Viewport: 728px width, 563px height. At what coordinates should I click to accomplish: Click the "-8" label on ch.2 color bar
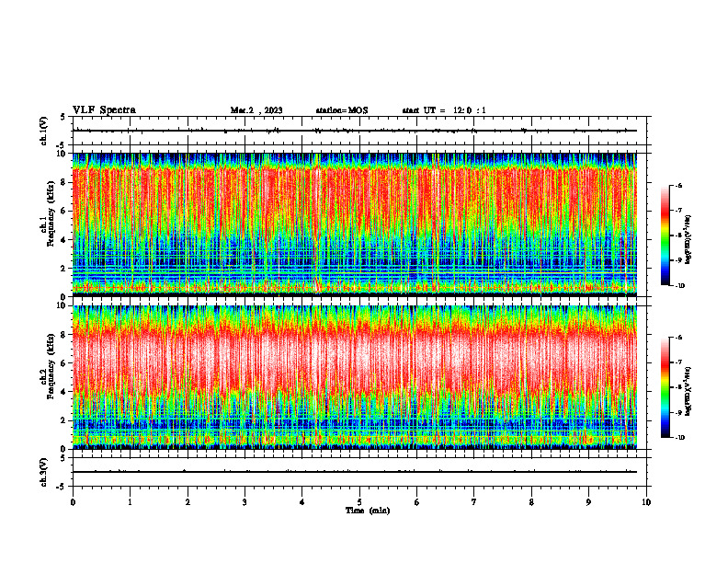pyautogui.click(x=678, y=387)
